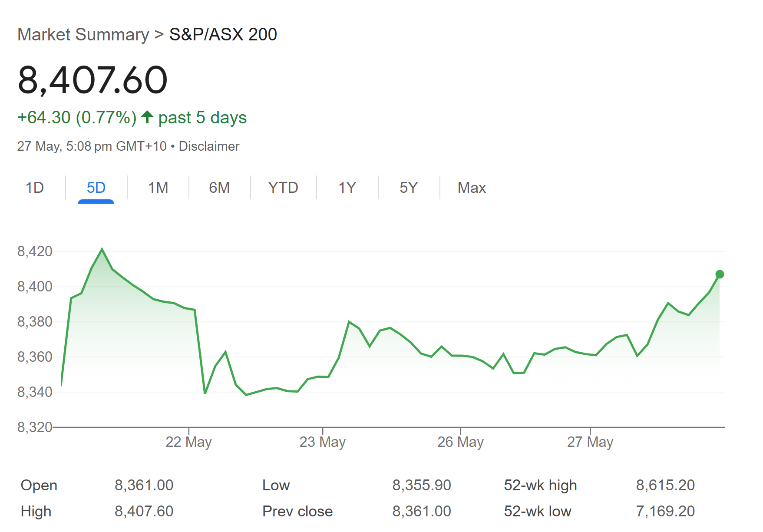Click the 8,400 y-axis label

coord(35,286)
